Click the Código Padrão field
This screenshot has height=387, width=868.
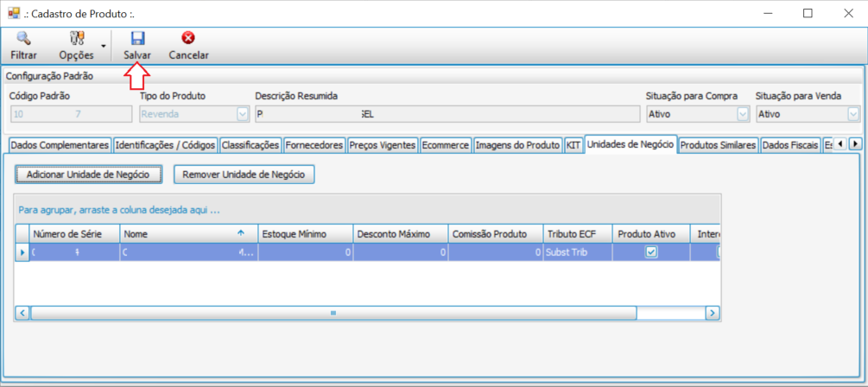pyautogui.click(x=70, y=114)
